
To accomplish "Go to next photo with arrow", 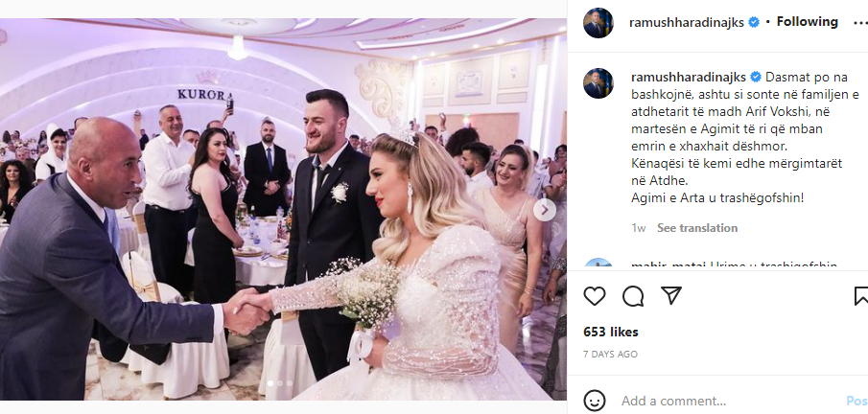I will click(545, 210).
